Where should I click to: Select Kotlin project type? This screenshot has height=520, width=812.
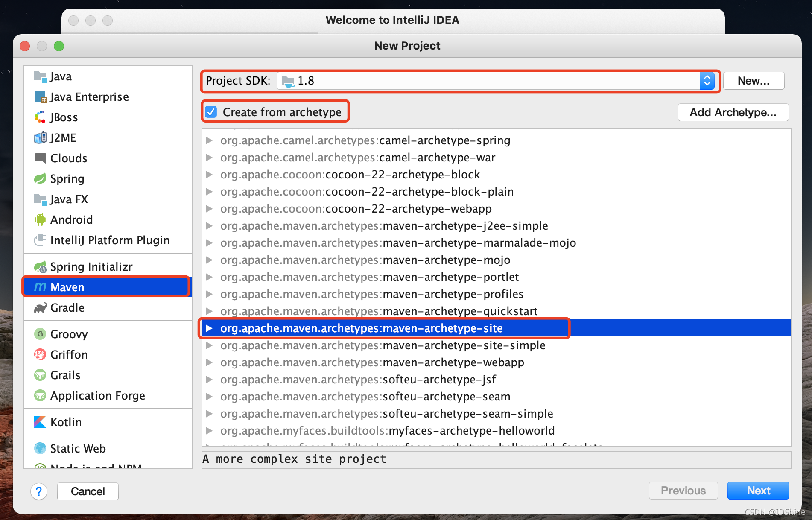(108, 422)
